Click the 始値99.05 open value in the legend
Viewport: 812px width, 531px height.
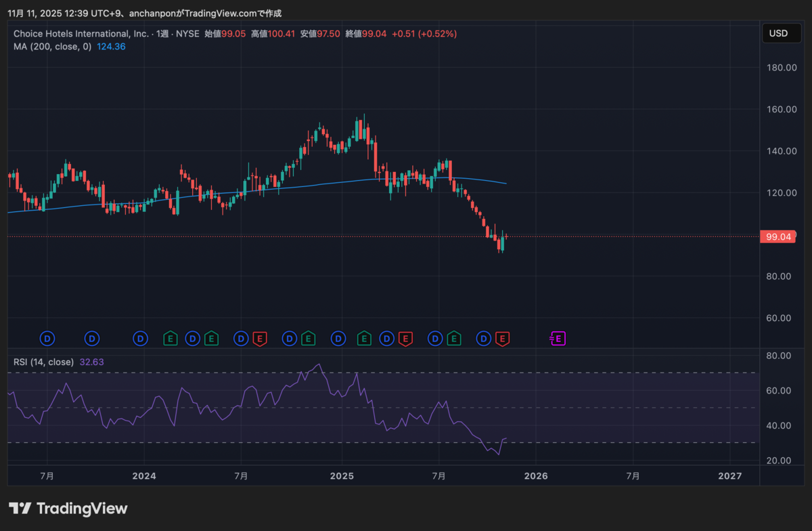pos(225,33)
